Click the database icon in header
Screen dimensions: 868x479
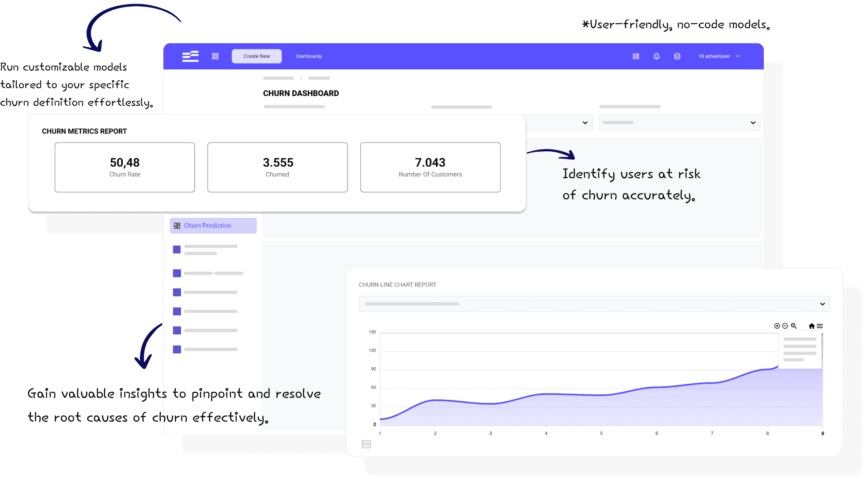click(x=677, y=56)
